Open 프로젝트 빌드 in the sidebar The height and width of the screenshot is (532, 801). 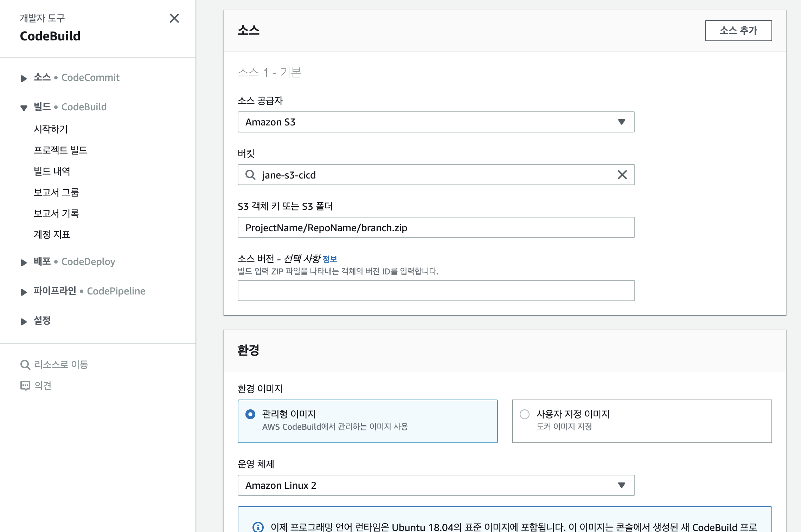click(x=60, y=150)
